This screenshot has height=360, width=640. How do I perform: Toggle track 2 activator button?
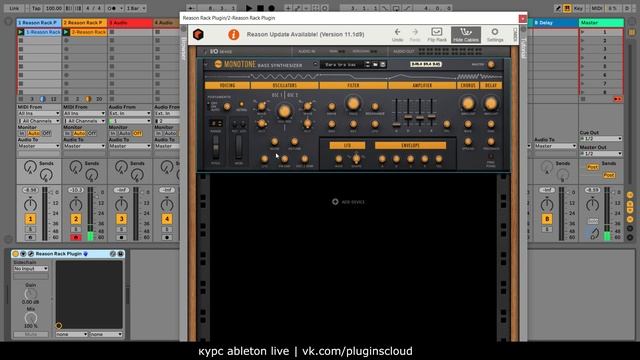(76, 219)
